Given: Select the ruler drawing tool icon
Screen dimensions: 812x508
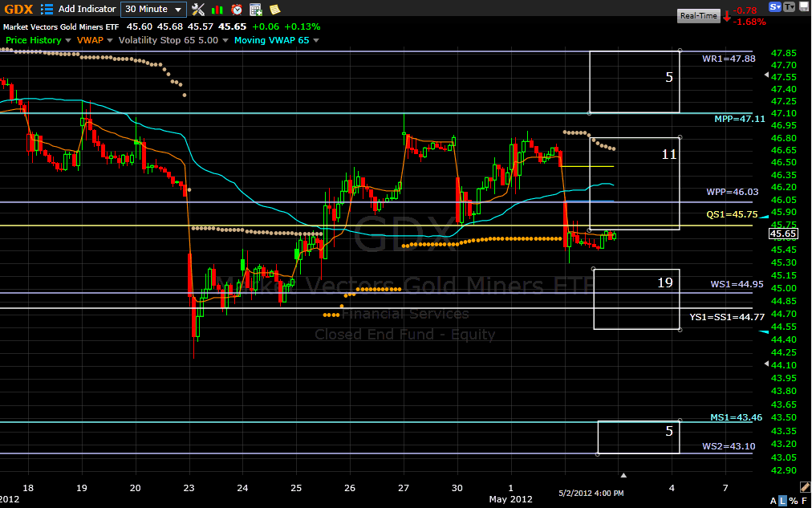Looking at the screenshot, I should point(805,487).
